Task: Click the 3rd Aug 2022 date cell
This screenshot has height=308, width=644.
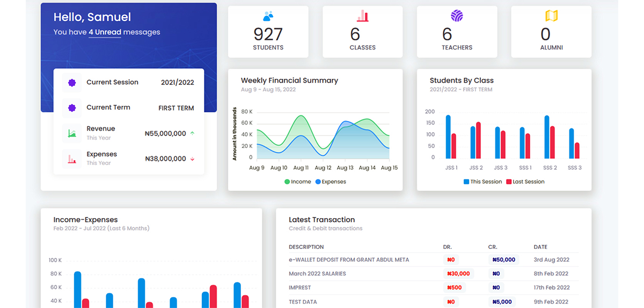Action: [x=551, y=260]
